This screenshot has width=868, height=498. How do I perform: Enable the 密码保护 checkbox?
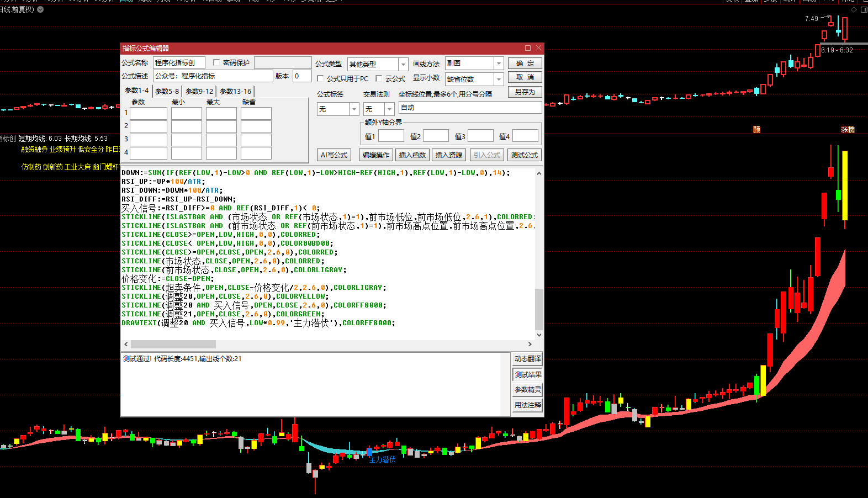click(216, 63)
